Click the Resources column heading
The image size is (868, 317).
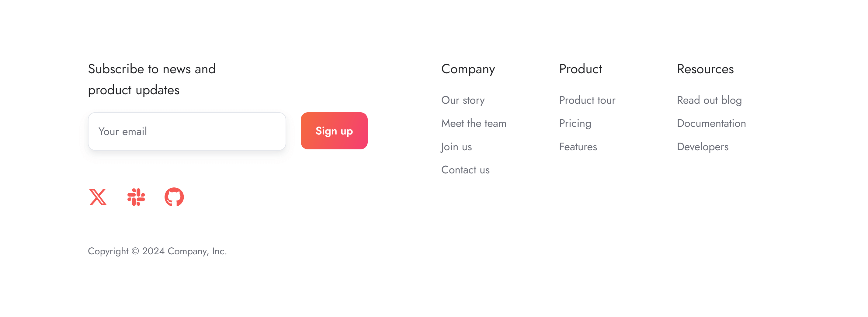click(705, 69)
